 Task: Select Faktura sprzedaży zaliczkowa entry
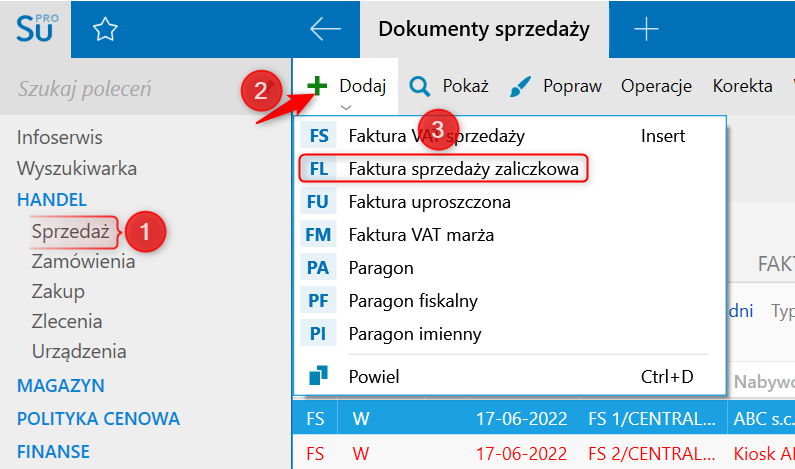tap(443, 168)
